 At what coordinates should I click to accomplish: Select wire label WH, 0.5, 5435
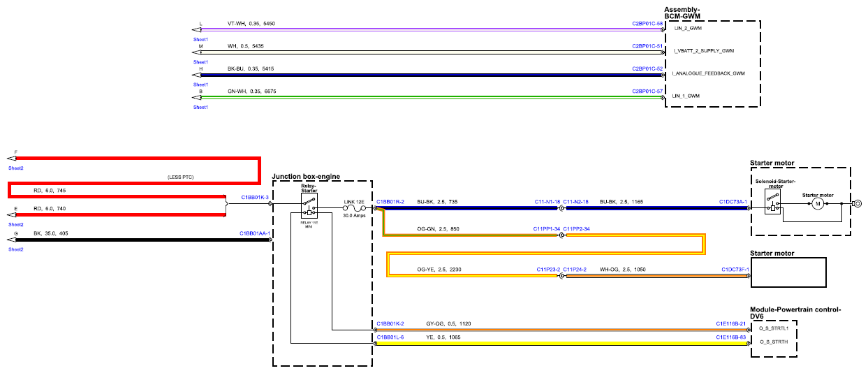pos(245,46)
